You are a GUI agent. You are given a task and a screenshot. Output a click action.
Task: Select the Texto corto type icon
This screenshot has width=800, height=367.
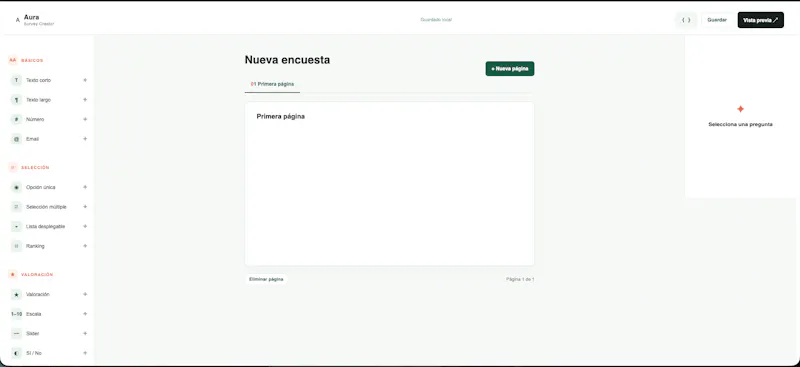click(16, 80)
